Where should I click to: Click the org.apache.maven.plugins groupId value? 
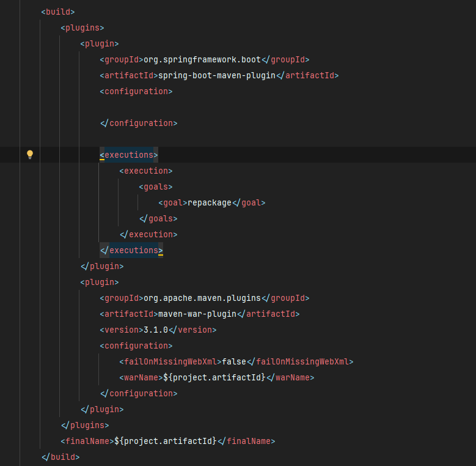tap(202, 298)
